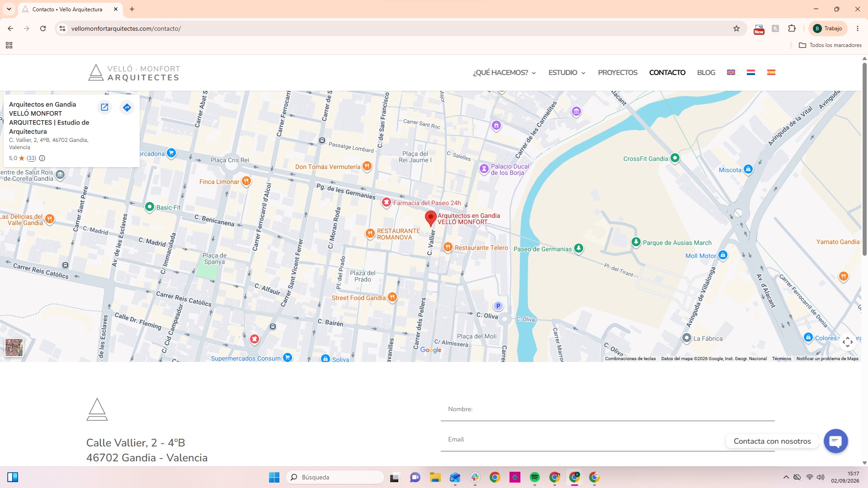Click Don Tomás Vermutería marker

click(x=367, y=166)
